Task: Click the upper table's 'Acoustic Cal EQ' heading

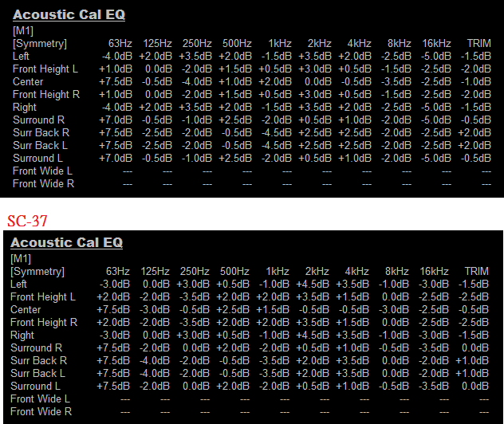Action: point(69,15)
